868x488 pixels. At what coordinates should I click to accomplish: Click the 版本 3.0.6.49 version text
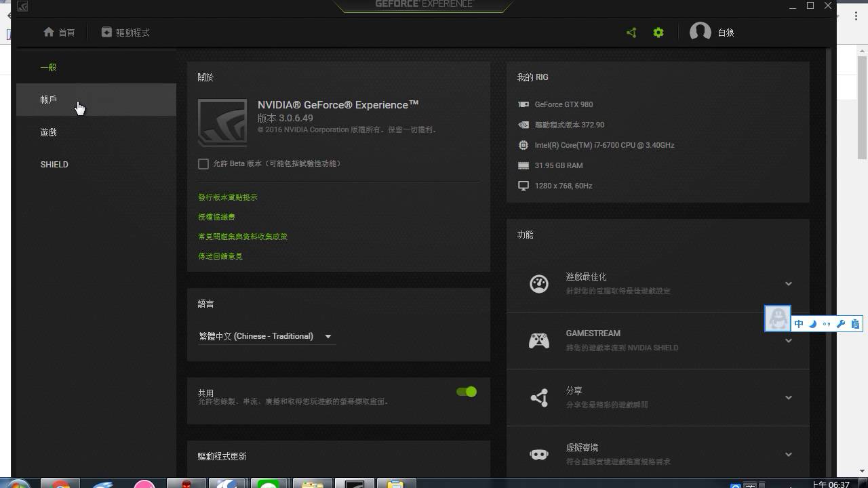click(x=285, y=118)
